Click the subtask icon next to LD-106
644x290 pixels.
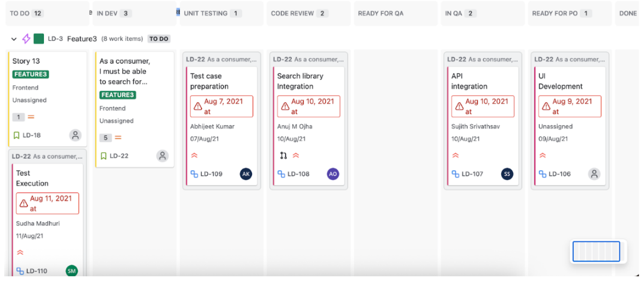pyautogui.click(x=542, y=174)
